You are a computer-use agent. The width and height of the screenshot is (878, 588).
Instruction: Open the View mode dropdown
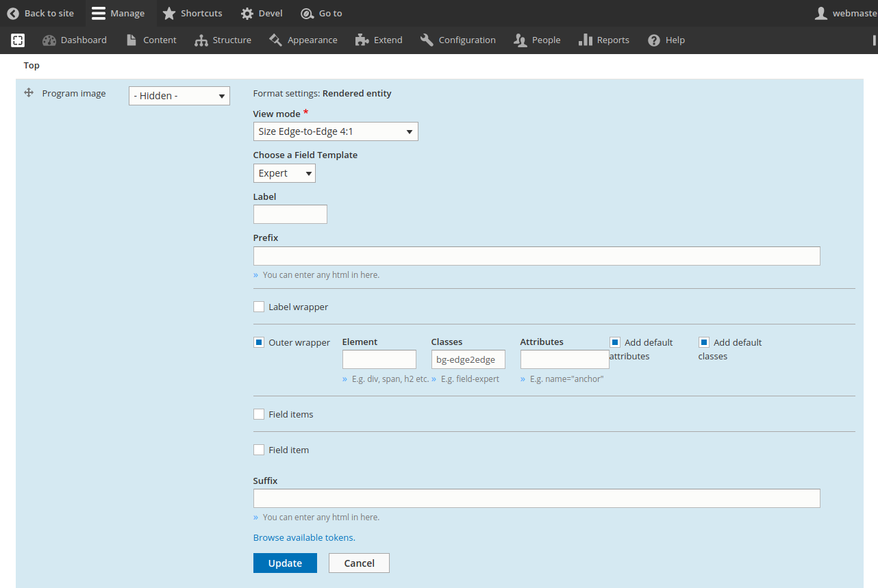click(336, 131)
